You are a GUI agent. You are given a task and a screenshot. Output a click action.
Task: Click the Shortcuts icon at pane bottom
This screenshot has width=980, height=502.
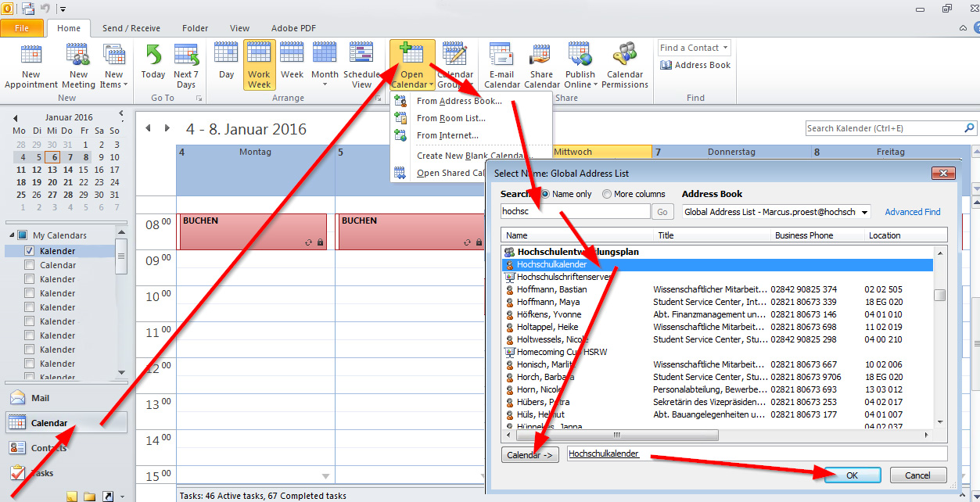108,497
